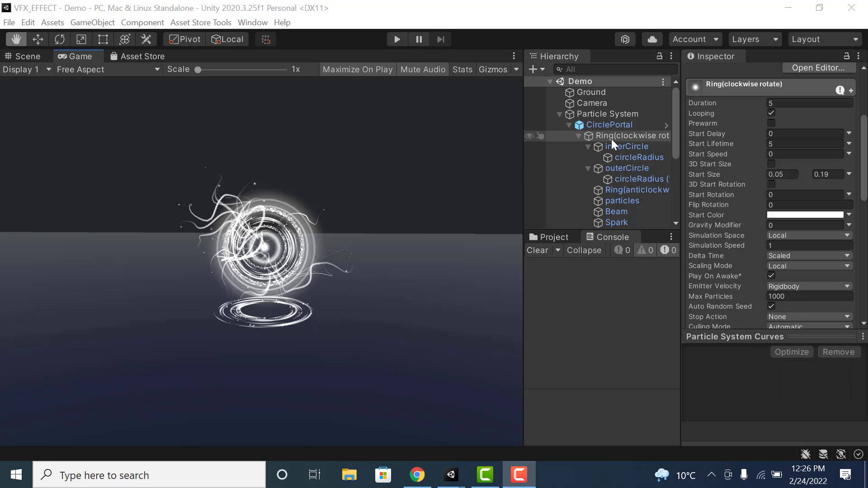868x488 pixels.
Task: Open Task View from taskbar
Action: [x=315, y=475]
